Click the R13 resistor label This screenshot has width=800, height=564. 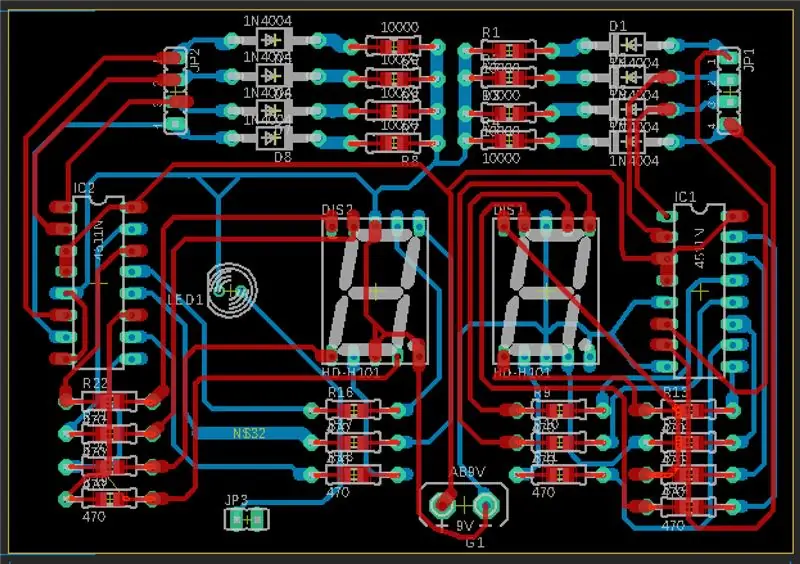[675, 392]
